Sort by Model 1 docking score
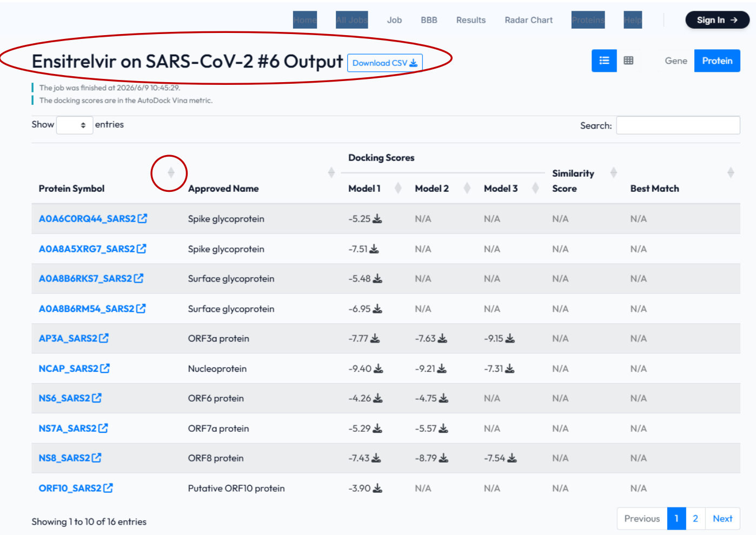Screen dimensions: 756x535 click(398, 188)
